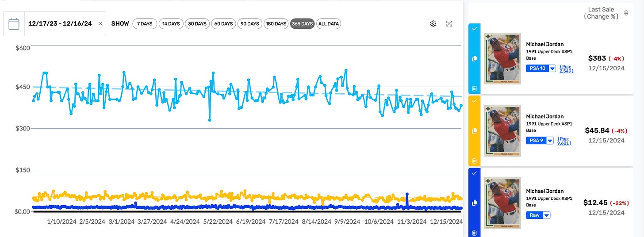Open the PSA 9 card thumbnail
The height and width of the screenshot is (237, 644).
pyautogui.click(x=502, y=131)
